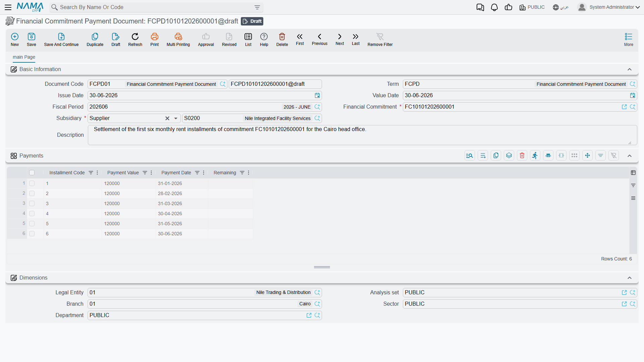Collapse the Dimensions section

630,278
